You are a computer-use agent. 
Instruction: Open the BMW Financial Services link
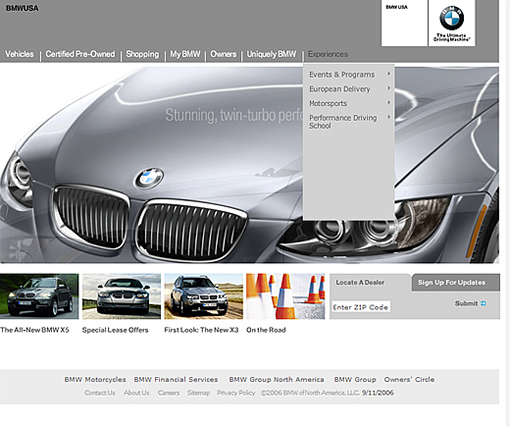tap(176, 380)
